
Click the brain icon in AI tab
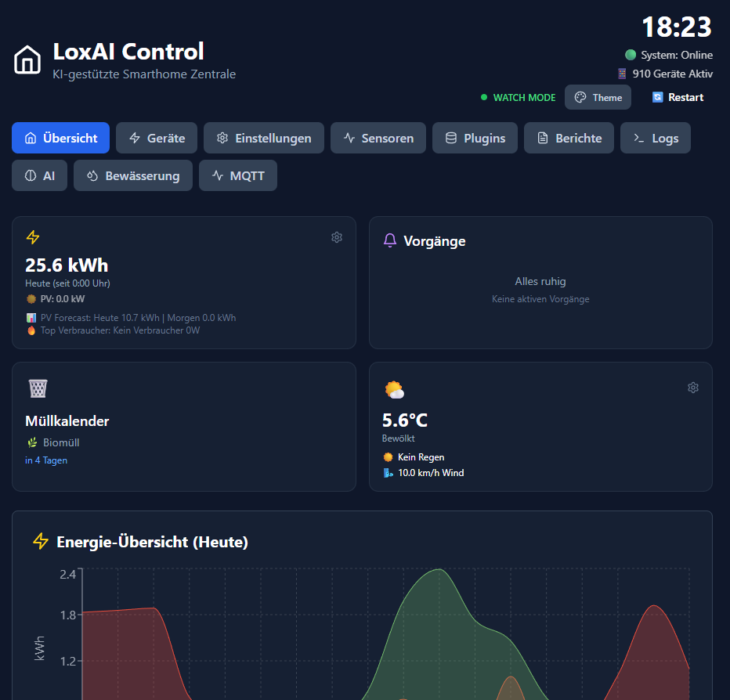31,175
